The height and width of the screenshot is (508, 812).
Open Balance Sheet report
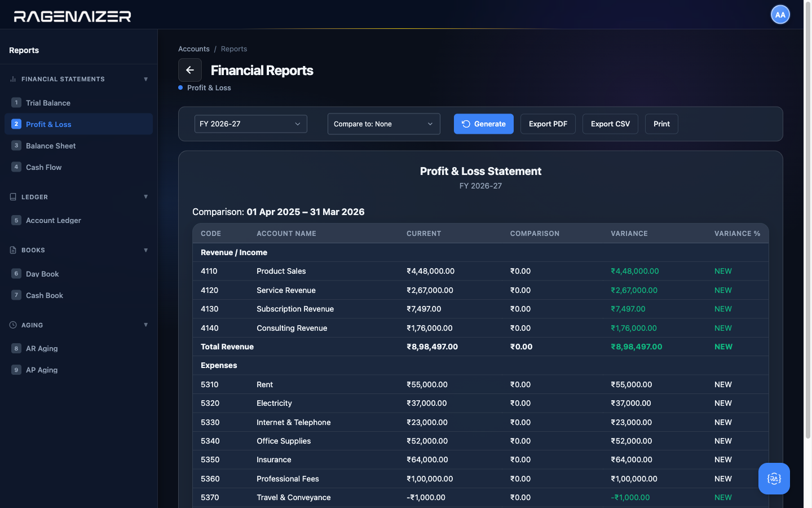click(x=78, y=146)
